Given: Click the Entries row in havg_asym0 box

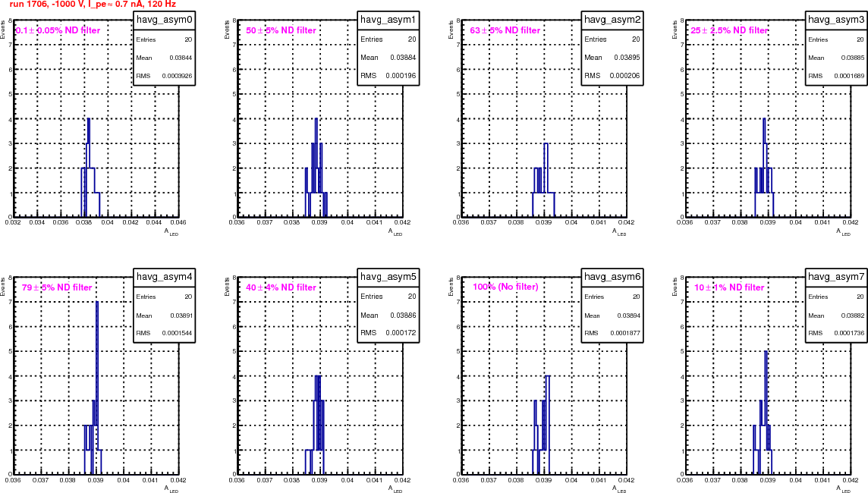Looking at the screenshot, I should pyautogui.click(x=165, y=40).
